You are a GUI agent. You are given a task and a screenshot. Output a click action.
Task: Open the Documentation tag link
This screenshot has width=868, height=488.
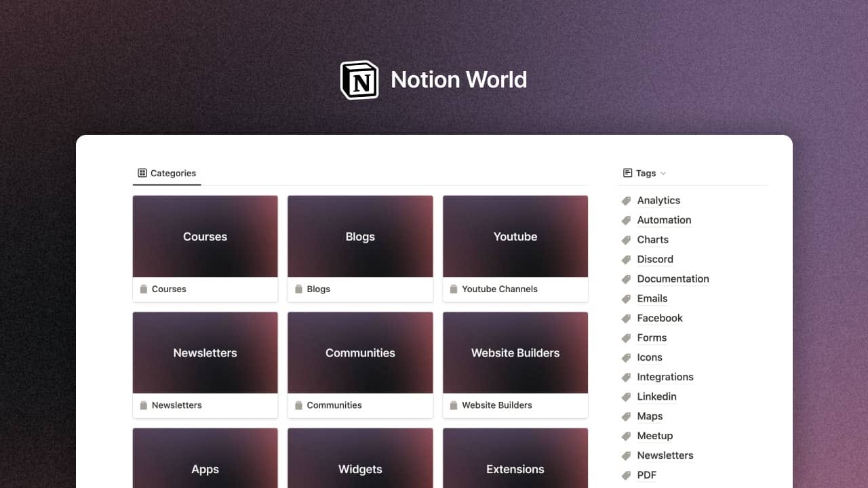[x=673, y=279]
